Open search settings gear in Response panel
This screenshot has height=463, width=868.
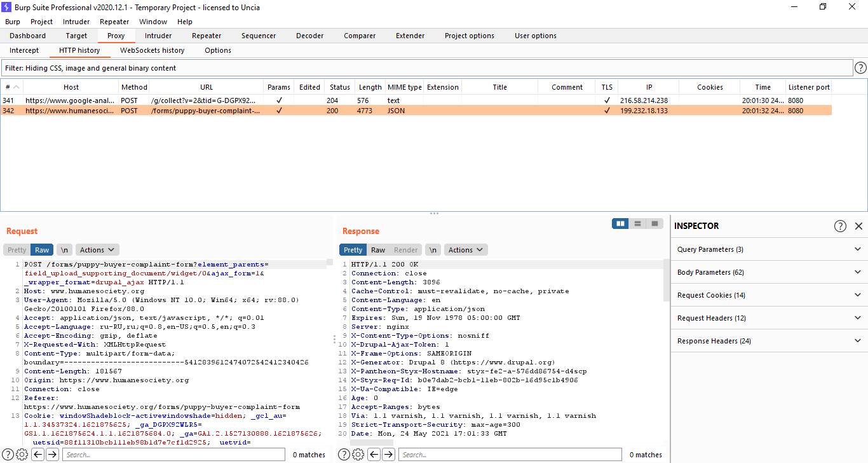[358, 454]
